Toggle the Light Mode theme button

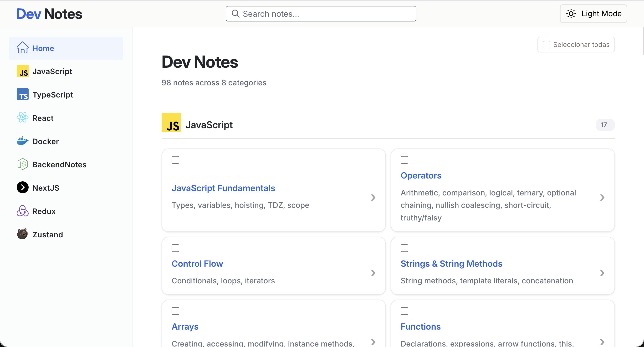coord(593,14)
